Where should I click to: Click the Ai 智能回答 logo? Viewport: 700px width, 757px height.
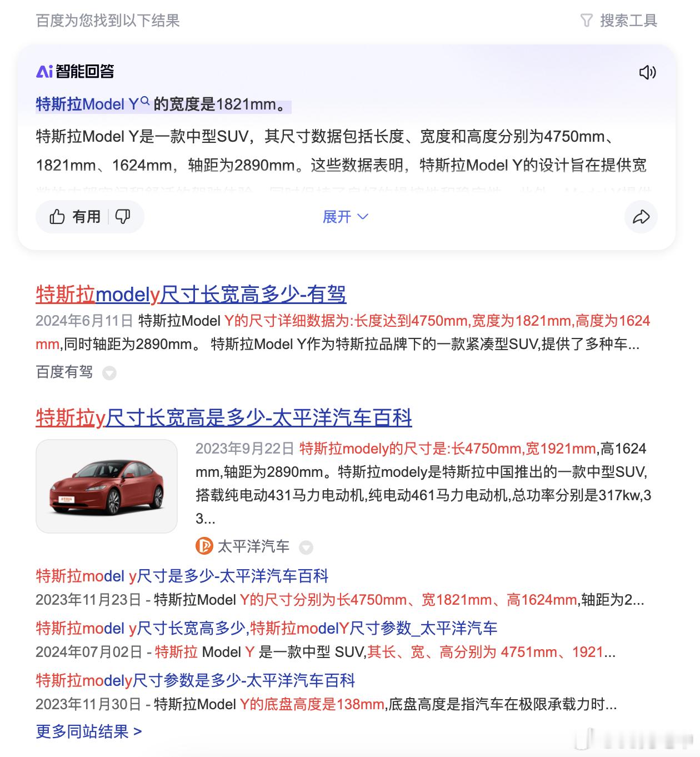click(x=75, y=71)
